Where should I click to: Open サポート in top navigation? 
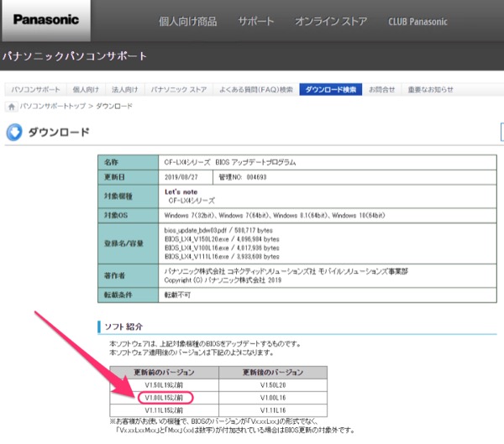[x=256, y=22]
